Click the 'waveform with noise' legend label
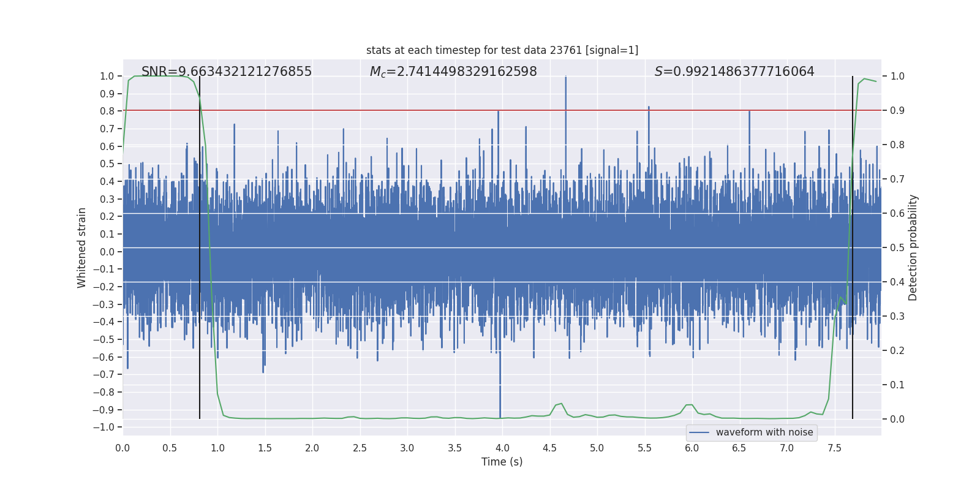 pos(764,432)
